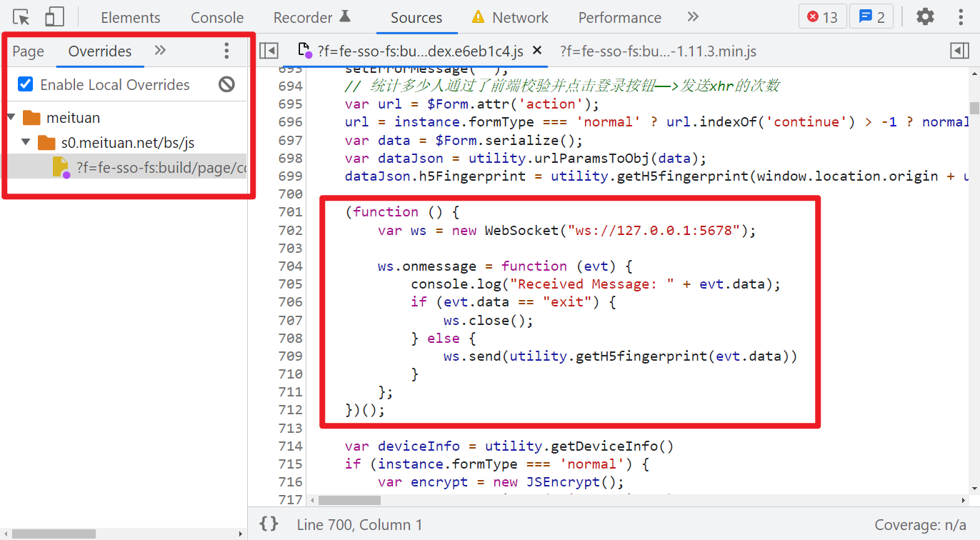Click line number 714 in the gutter

[291, 446]
